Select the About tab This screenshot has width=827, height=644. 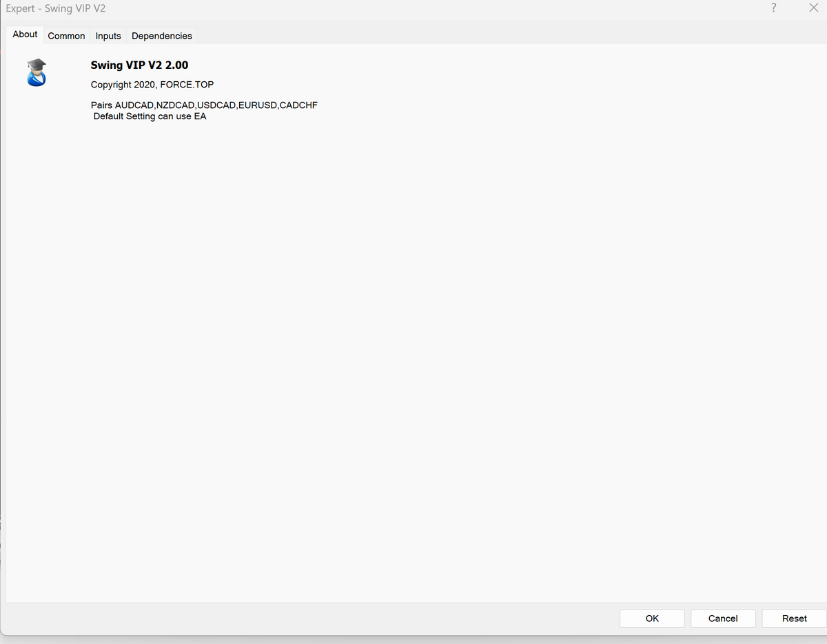point(25,34)
